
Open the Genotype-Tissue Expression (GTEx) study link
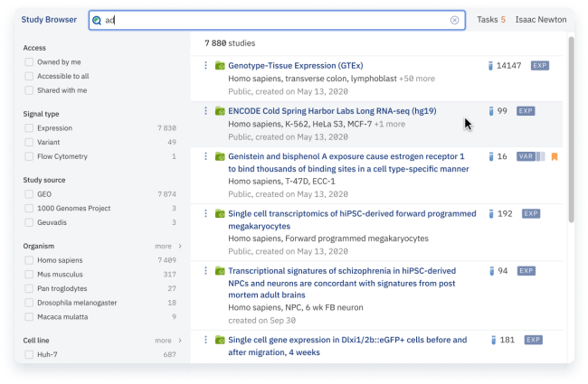point(295,66)
